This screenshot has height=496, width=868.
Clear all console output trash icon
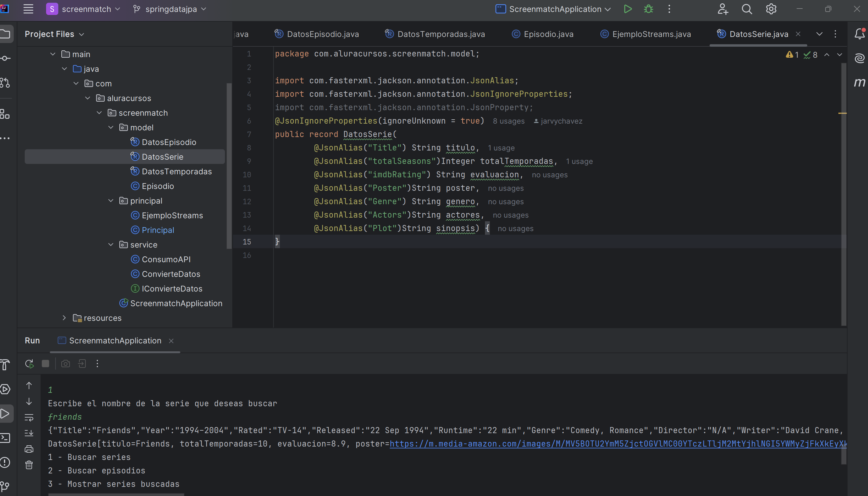tap(29, 465)
